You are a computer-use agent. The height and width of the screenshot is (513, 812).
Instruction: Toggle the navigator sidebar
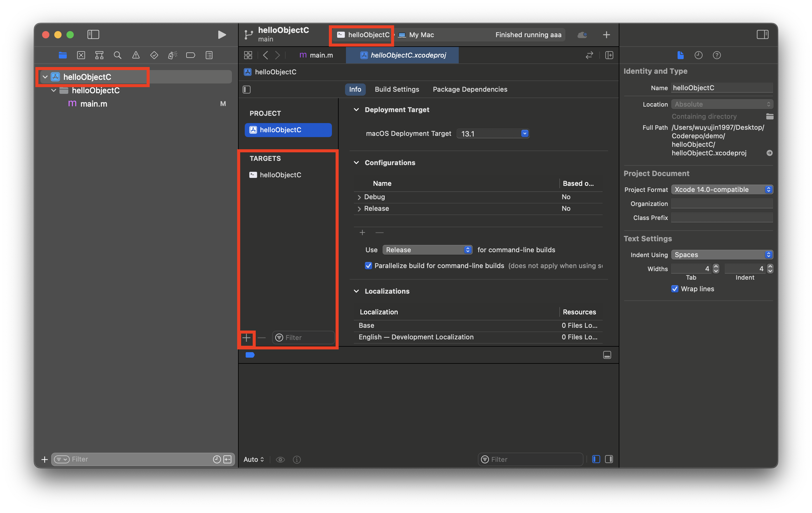pyautogui.click(x=93, y=34)
